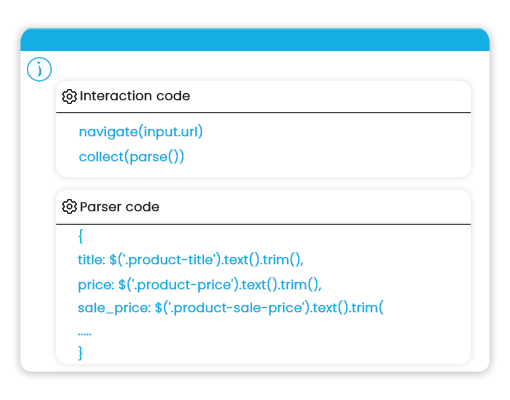The width and height of the screenshot is (510, 400).
Task: Click the blue header bar
Action: click(x=255, y=40)
